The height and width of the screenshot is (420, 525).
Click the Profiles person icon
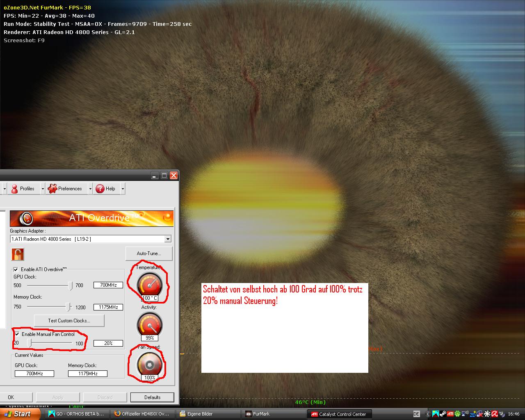coord(14,189)
